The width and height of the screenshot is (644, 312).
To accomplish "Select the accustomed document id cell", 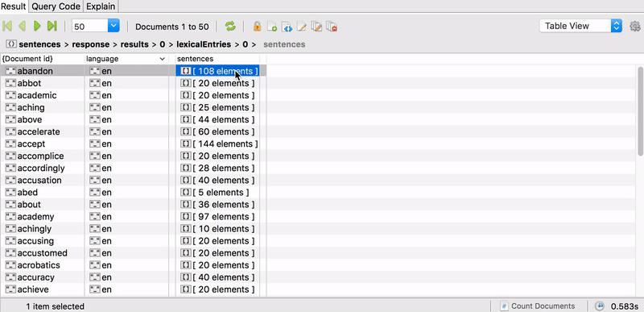I will point(43,253).
